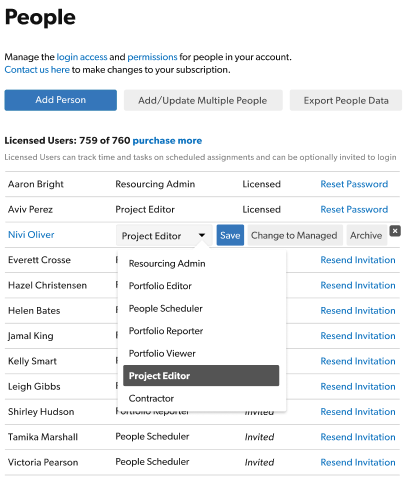Screen dimensions: 408x485
Task: Choose Portfolio Viewer from role list
Action: click(162, 354)
